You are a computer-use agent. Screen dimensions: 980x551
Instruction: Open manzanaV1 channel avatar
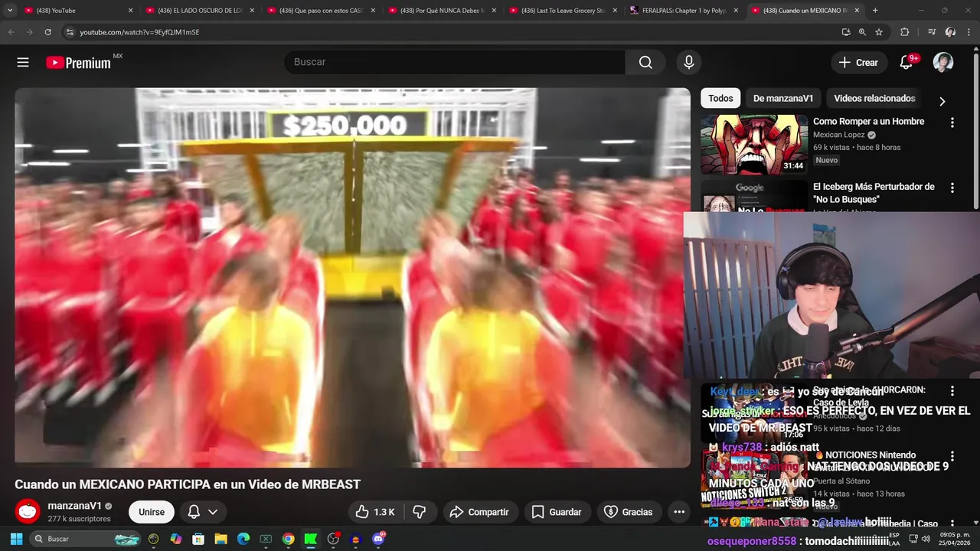(28, 511)
